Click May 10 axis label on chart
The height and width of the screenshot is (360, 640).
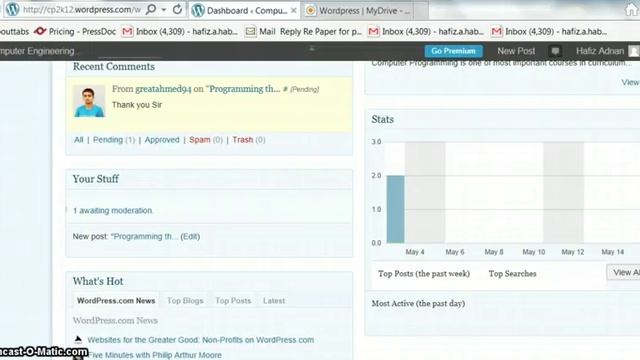coord(533,252)
